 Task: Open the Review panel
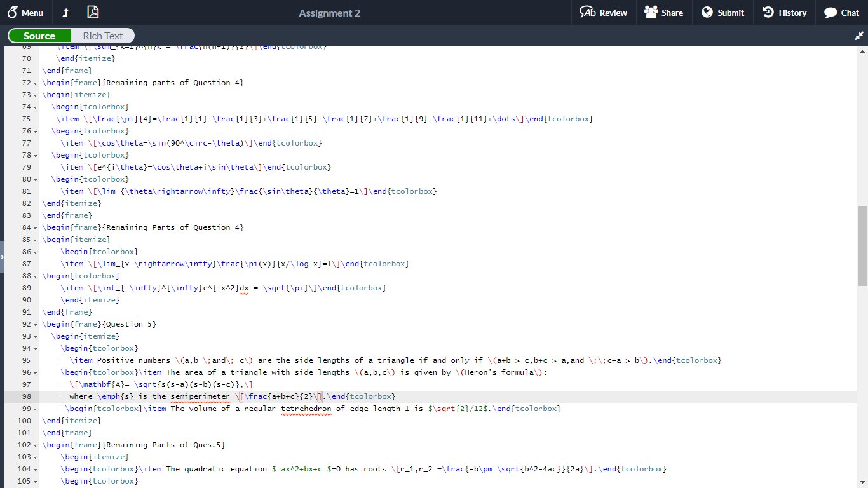click(604, 13)
